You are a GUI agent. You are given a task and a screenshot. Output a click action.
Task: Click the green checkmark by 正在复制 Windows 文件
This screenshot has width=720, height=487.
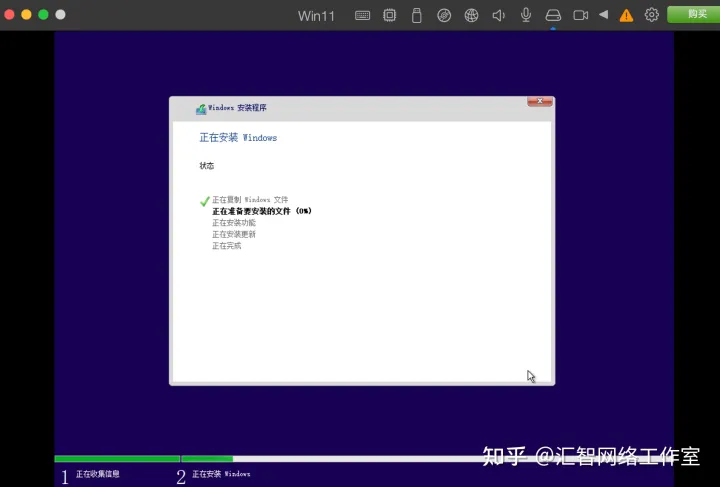205,201
